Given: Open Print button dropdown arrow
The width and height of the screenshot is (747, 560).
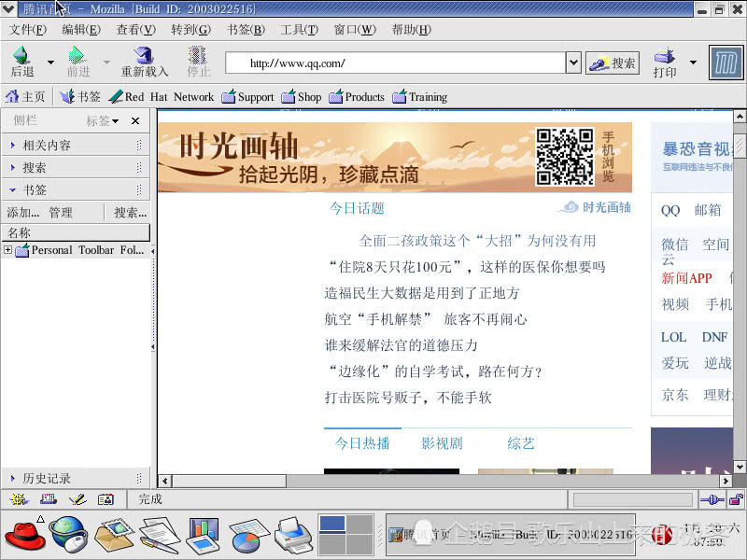Looking at the screenshot, I should (693, 63).
